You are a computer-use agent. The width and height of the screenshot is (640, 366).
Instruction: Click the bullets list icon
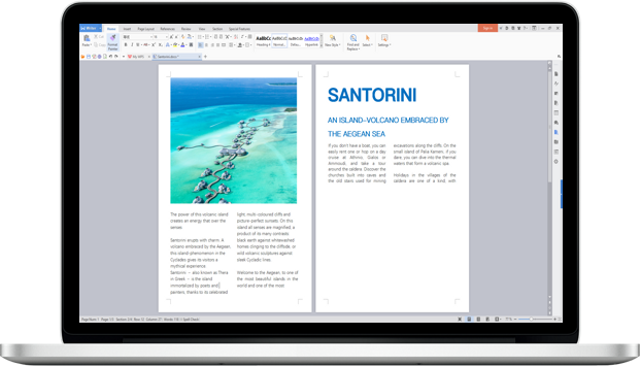point(199,37)
